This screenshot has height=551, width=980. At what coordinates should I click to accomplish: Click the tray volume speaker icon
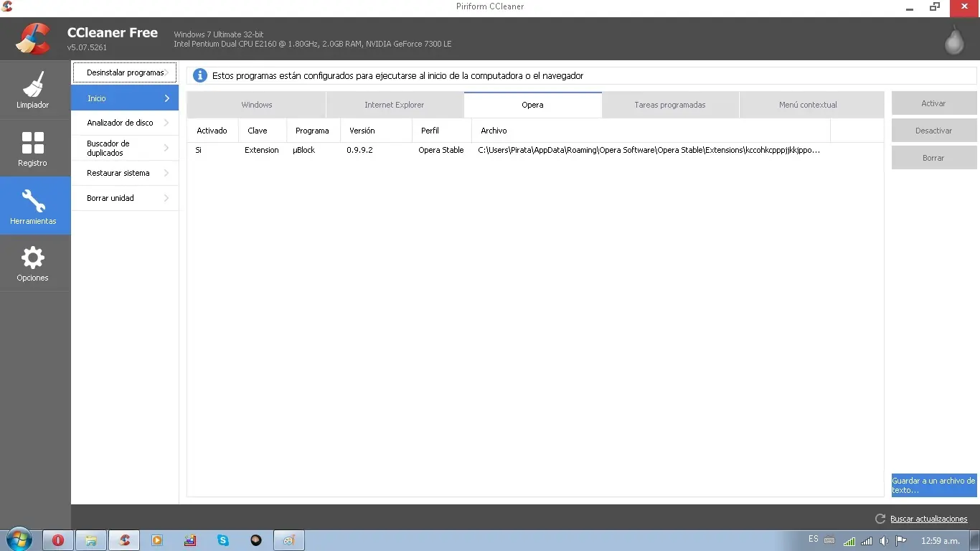(885, 541)
